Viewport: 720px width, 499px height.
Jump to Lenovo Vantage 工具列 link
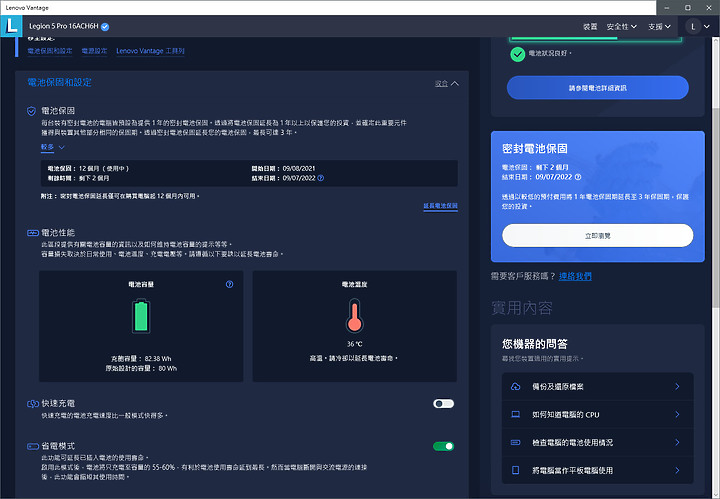(150, 51)
